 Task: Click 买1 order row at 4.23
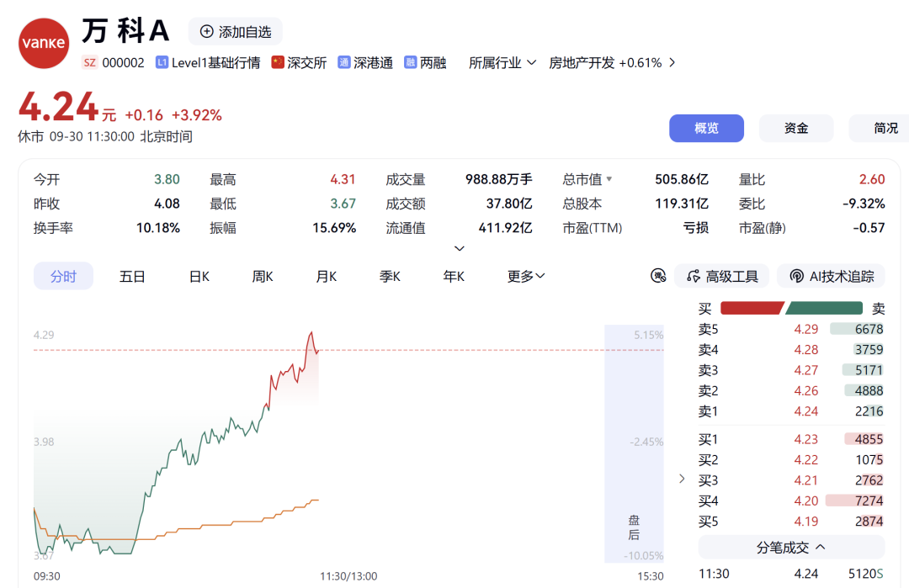[790, 439]
